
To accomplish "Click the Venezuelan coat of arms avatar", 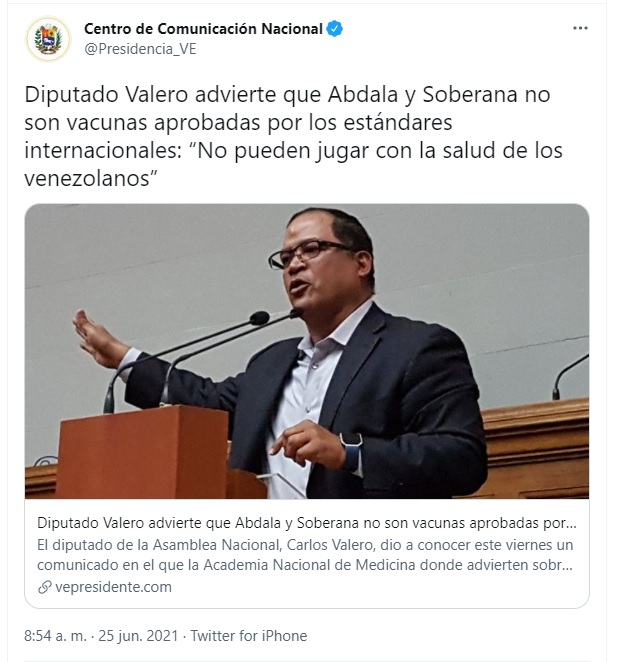I will tap(48, 39).
